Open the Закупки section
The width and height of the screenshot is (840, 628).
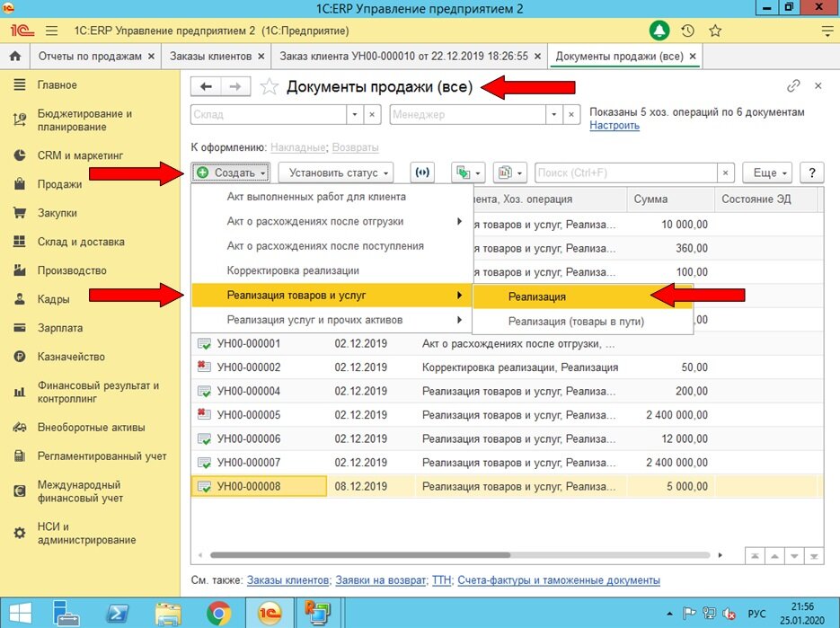coord(57,213)
